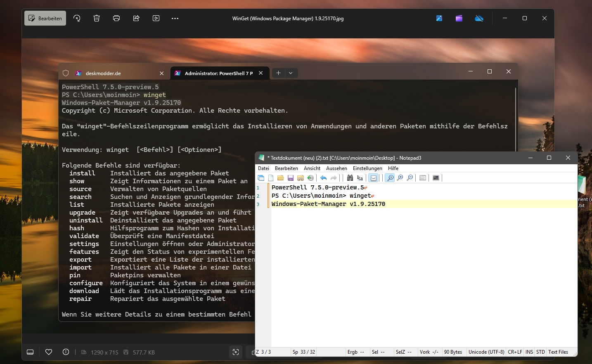Click Text Files scheme in status bar
Screen dimensions: 592x364
(x=558, y=352)
